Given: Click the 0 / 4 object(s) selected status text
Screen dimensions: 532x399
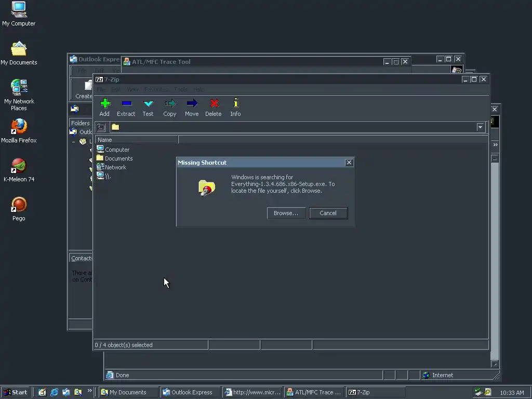Looking at the screenshot, I should pos(124,345).
